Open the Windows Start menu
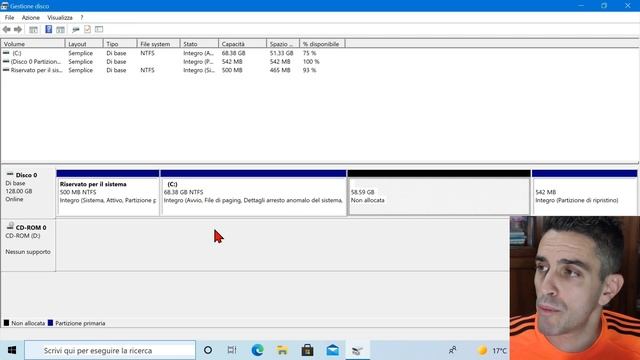640x360 pixels. click(x=12, y=350)
